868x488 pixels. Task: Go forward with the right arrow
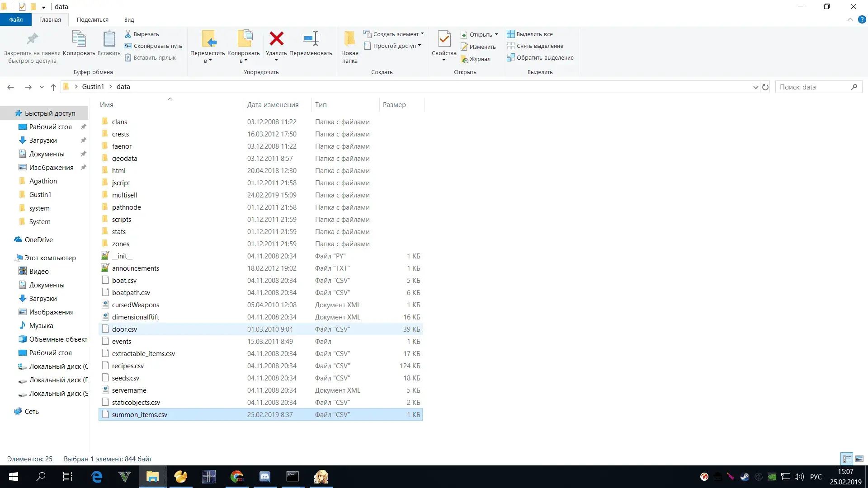pyautogui.click(x=28, y=87)
